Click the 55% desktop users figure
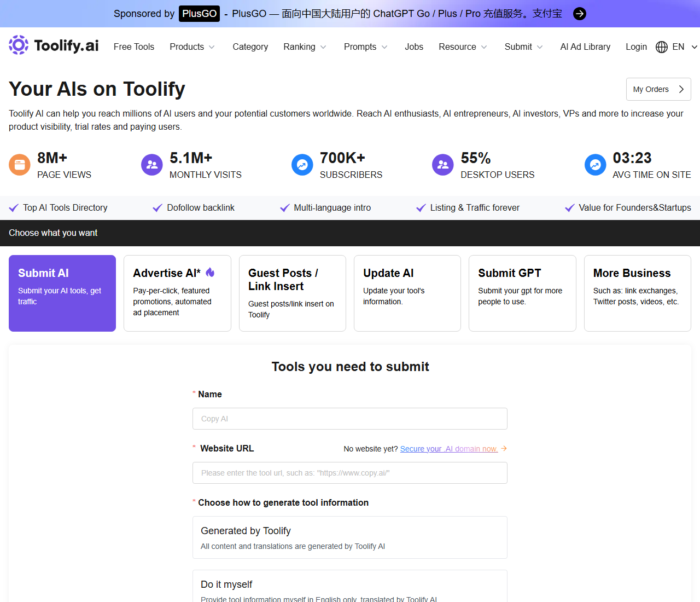This screenshot has width=700, height=602. 476,158
